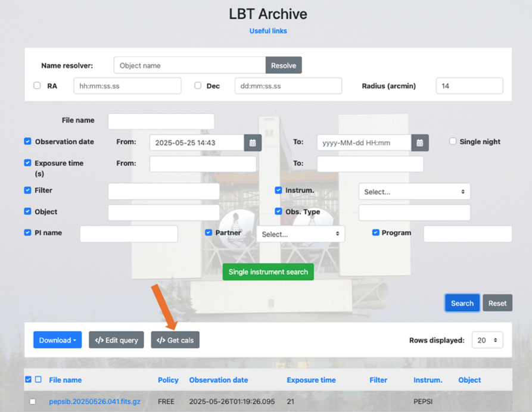Open the Useful links hyperlink
Screen dimensions: 532x412
click(267, 31)
